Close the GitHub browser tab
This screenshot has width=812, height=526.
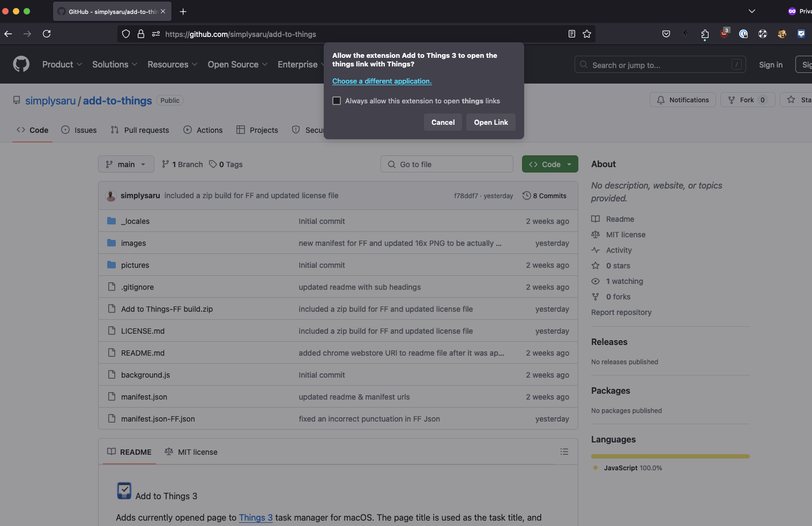pyautogui.click(x=163, y=11)
